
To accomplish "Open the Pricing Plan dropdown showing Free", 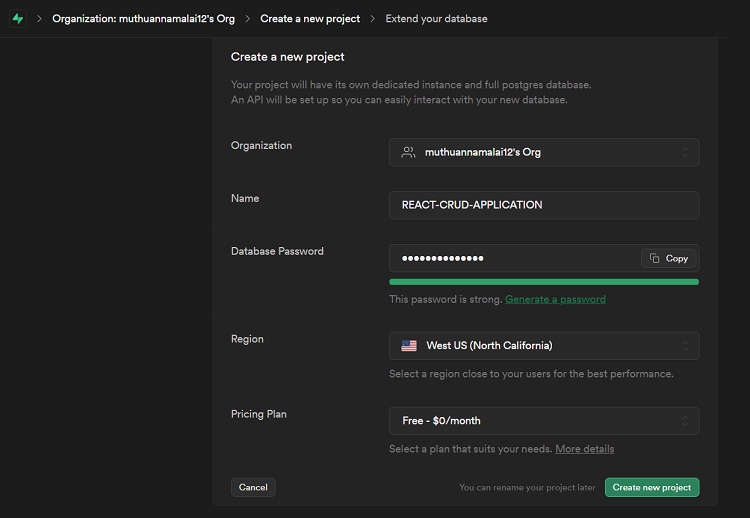I will (544, 421).
